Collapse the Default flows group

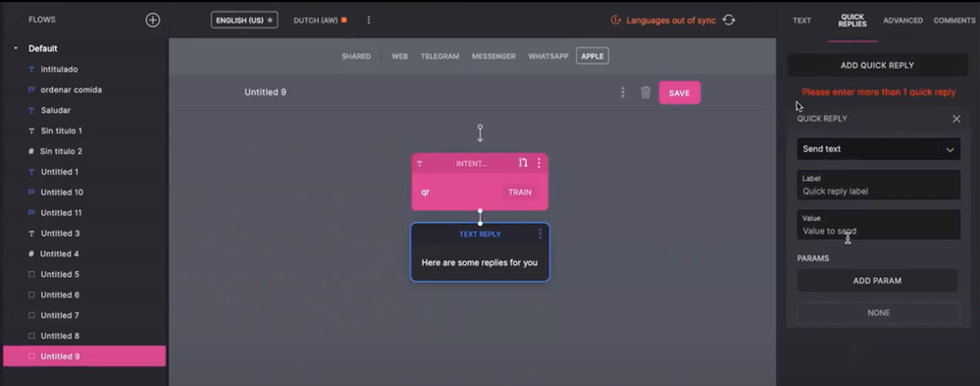[16, 48]
